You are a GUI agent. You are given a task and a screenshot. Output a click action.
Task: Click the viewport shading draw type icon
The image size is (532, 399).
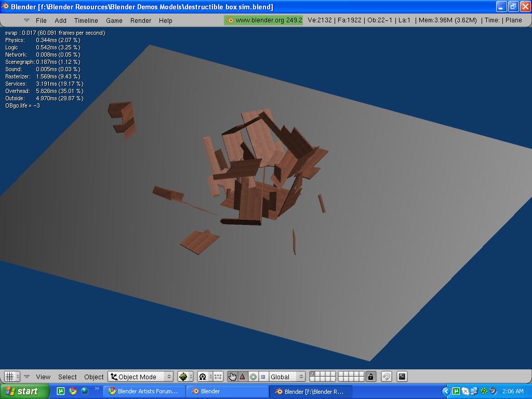183,377
